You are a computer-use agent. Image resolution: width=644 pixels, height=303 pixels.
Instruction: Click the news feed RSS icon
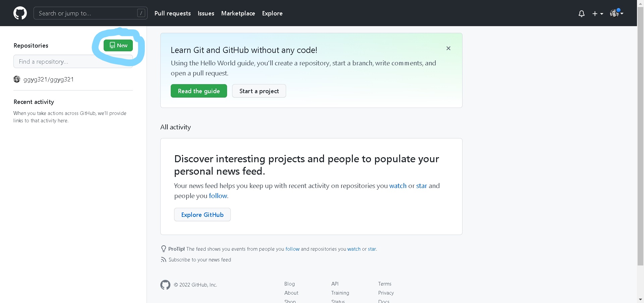163,260
